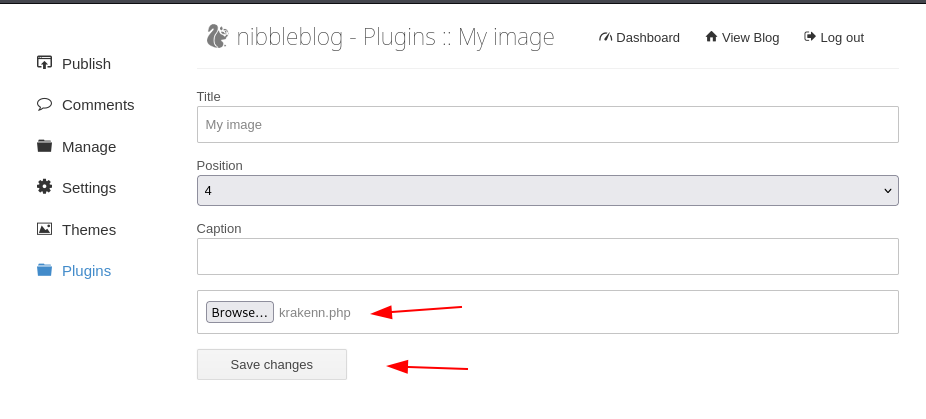
Task: Click the Publish upload icon in sidebar
Action: click(44, 63)
